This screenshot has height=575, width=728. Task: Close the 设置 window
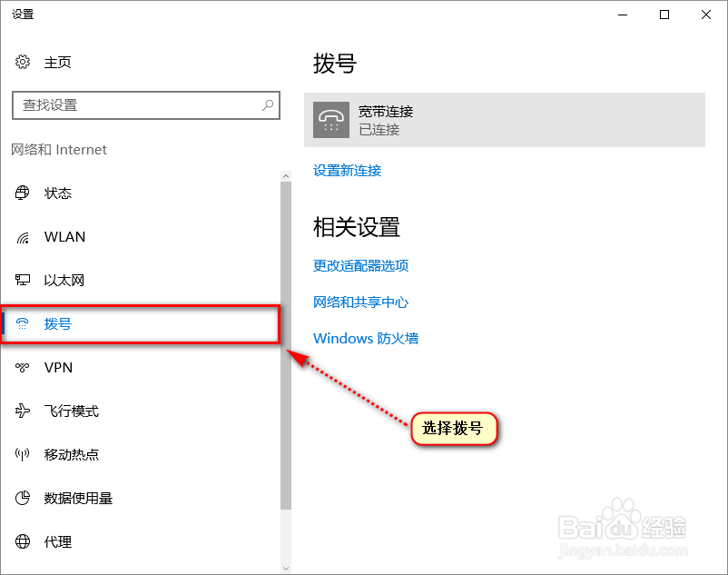pyautogui.click(x=706, y=15)
